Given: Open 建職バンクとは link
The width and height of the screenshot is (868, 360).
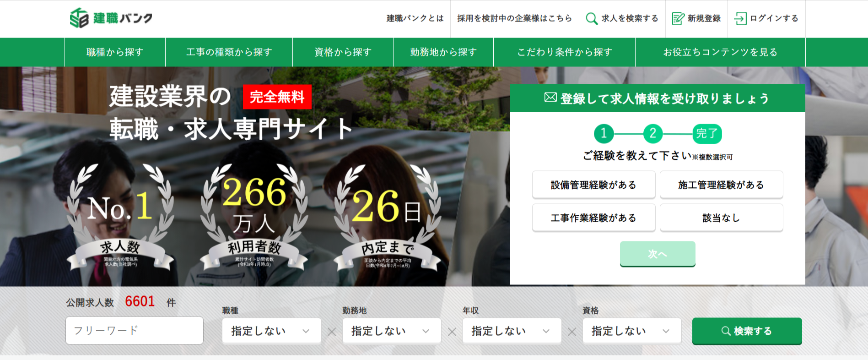Looking at the screenshot, I should (415, 18).
